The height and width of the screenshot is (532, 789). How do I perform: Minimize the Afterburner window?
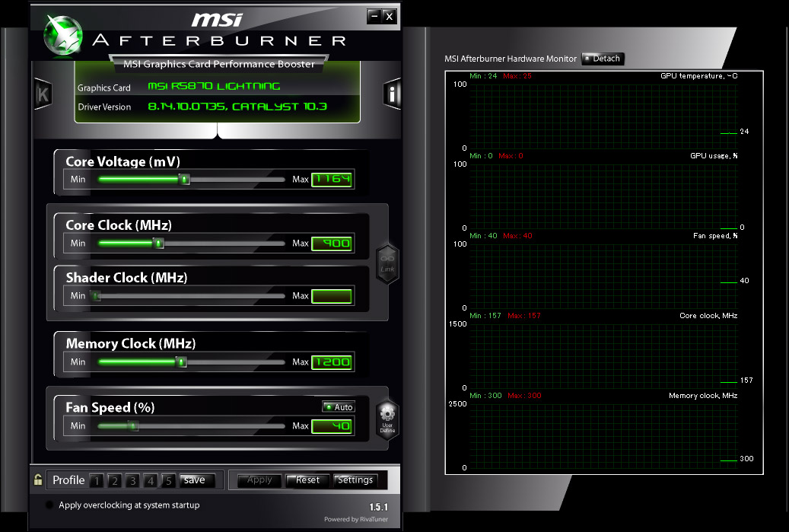tap(374, 17)
